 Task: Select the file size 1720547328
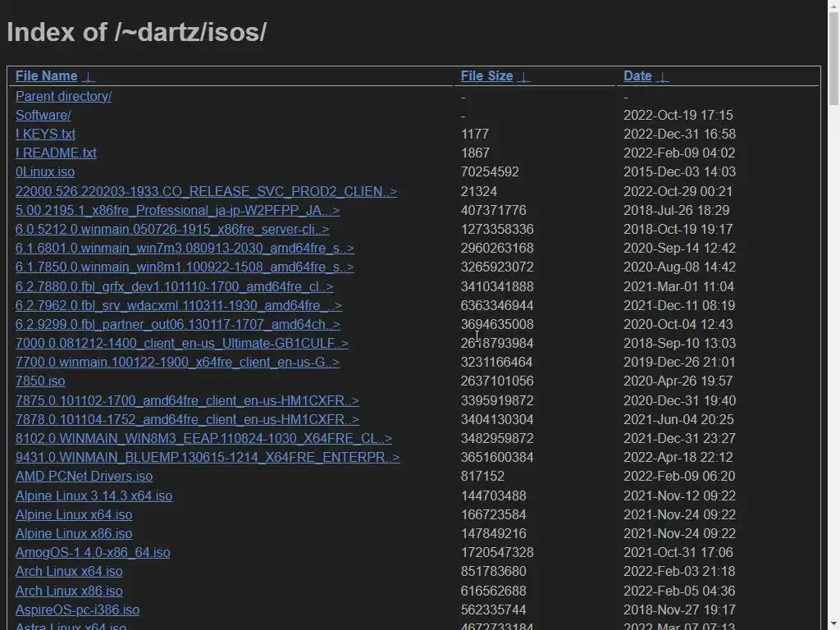click(x=497, y=552)
